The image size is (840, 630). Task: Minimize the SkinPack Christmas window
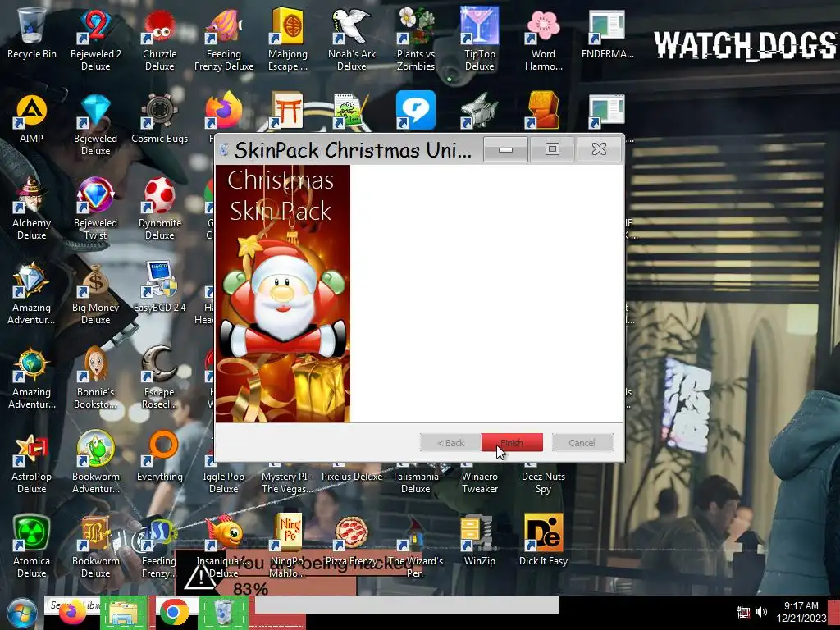[505, 149]
